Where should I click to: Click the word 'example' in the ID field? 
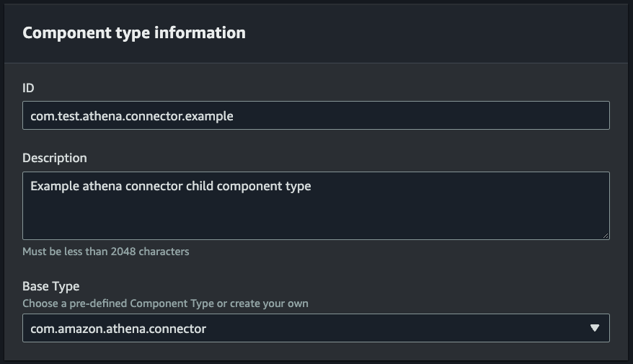pyautogui.click(x=210, y=115)
